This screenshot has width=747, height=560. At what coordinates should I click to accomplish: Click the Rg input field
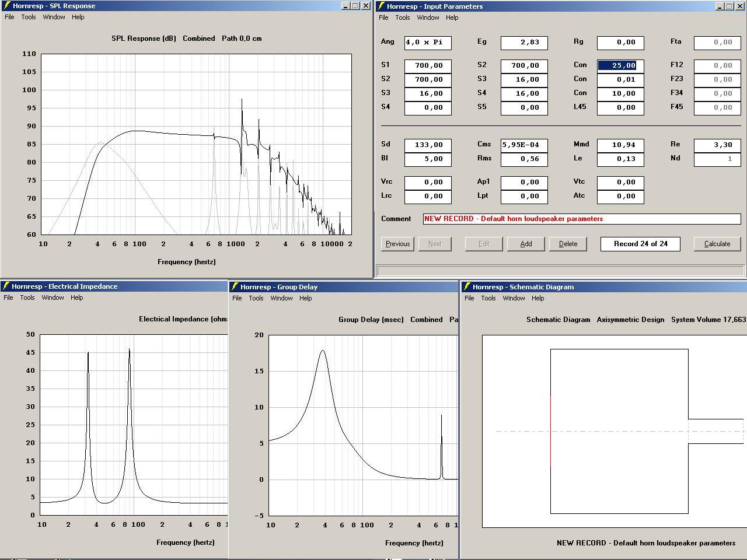click(620, 43)
